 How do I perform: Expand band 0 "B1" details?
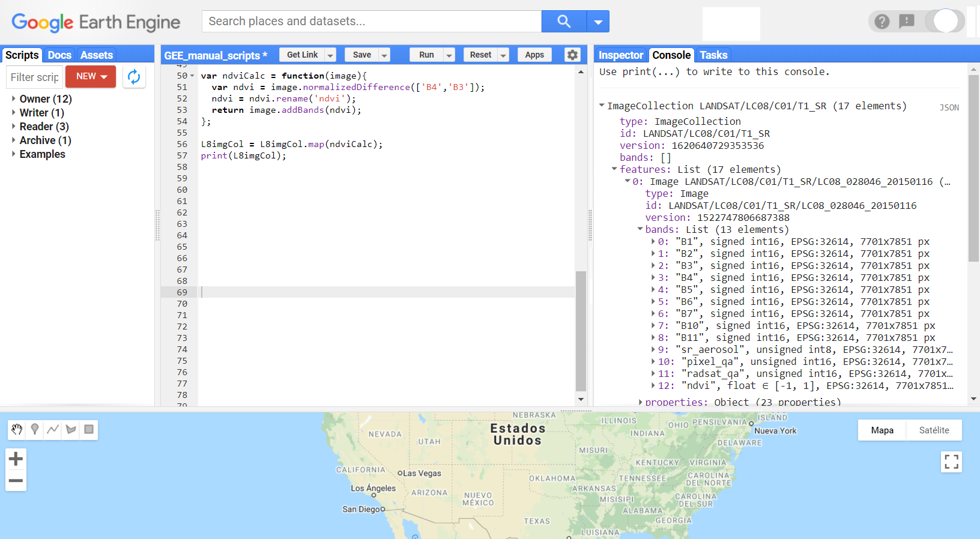[x=653, y=241]
